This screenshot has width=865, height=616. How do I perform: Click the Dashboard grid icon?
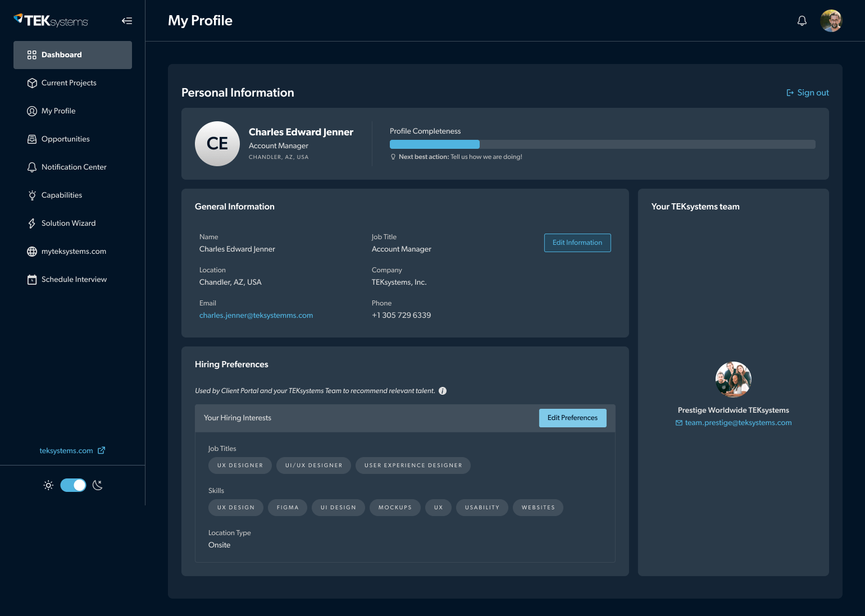tap(32, 55)
